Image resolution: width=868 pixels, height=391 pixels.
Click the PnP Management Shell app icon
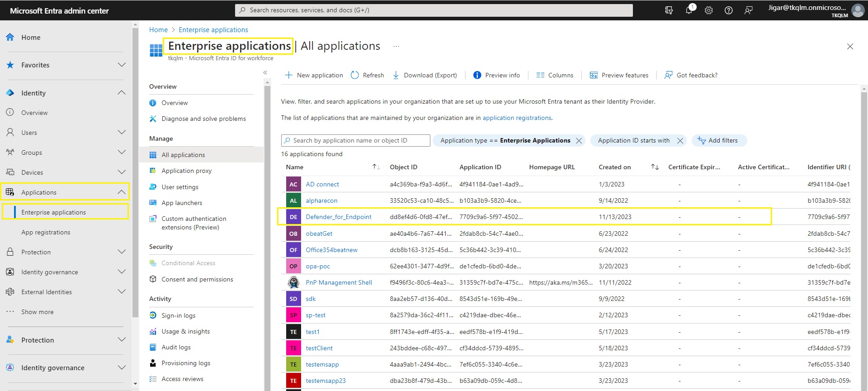point(293,282)
